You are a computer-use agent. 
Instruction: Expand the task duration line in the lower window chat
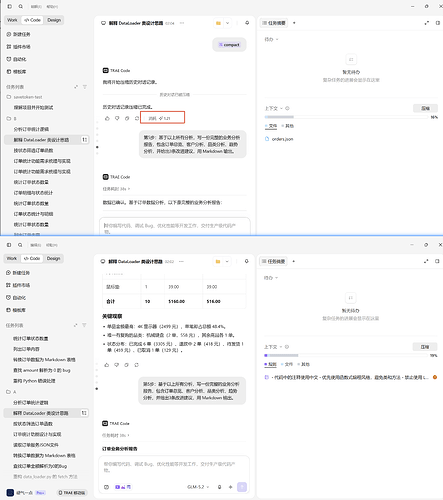point(115,435)
